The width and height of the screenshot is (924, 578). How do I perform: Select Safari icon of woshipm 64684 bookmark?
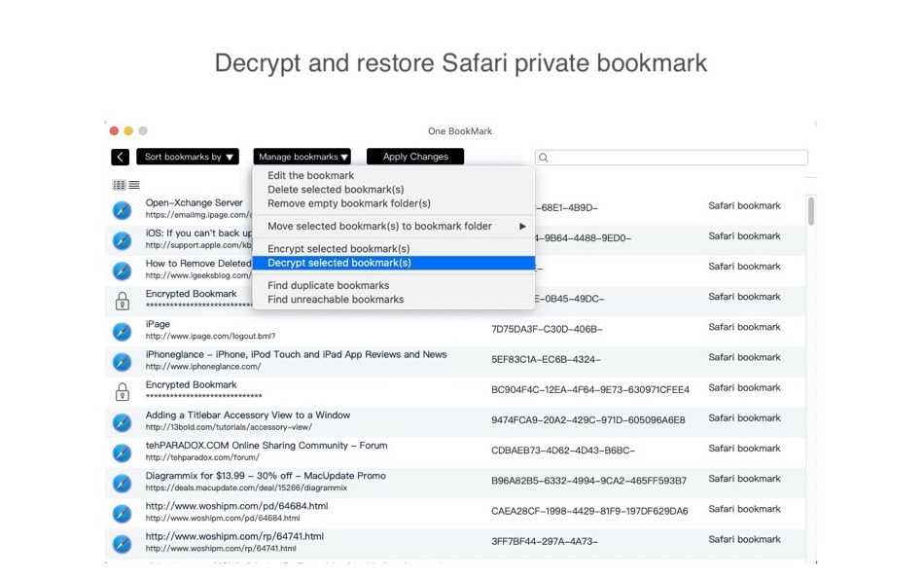point(122,513)
